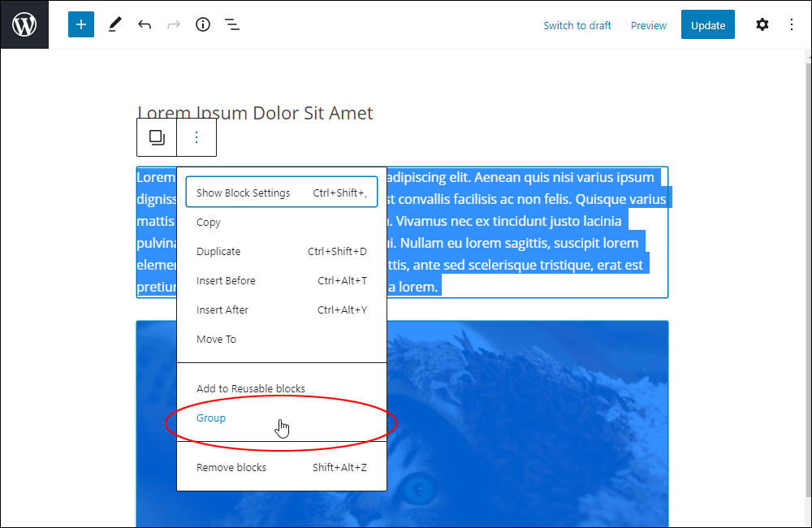
Task: Select Insert After menu entry
Action: (282, 309)
